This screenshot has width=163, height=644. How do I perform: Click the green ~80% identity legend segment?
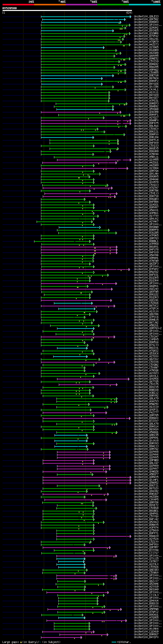pos(113,5)
